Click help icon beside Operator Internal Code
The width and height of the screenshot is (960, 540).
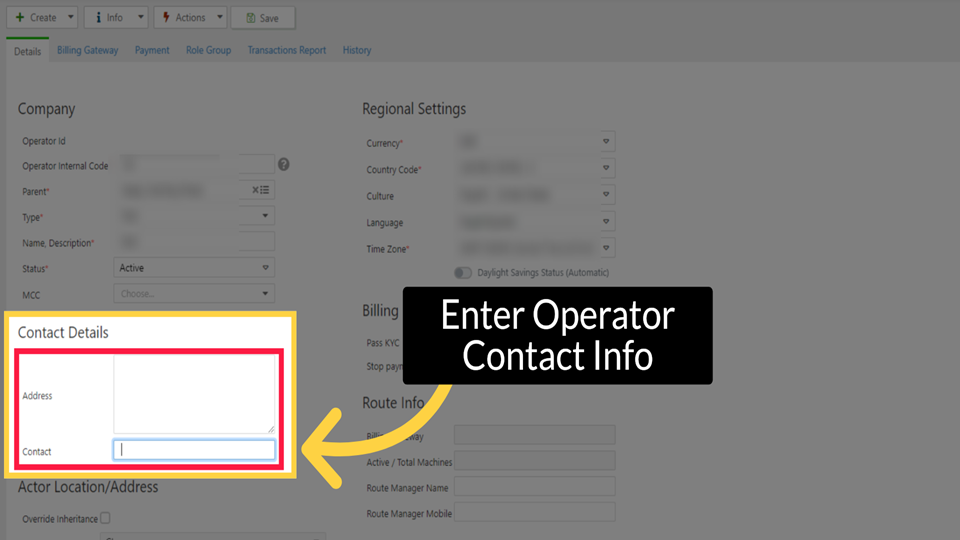(x=284, y=165)
